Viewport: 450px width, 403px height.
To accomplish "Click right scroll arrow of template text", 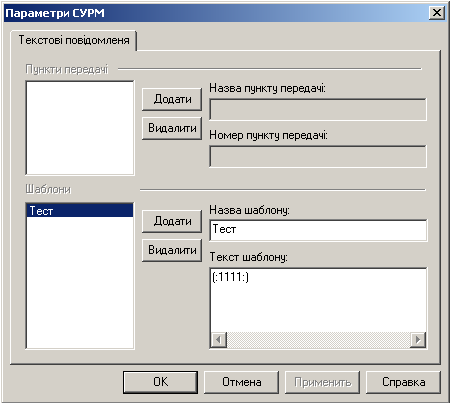I will 418,340.
